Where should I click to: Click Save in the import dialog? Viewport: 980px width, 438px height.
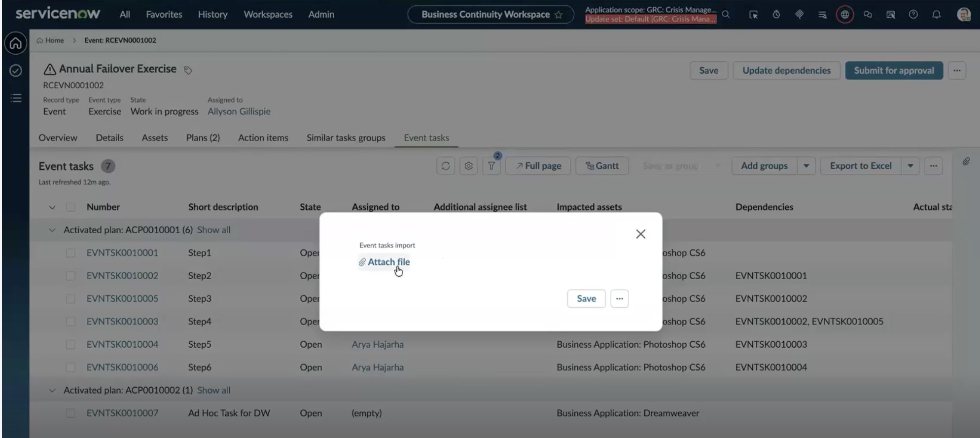click(586, 298)
